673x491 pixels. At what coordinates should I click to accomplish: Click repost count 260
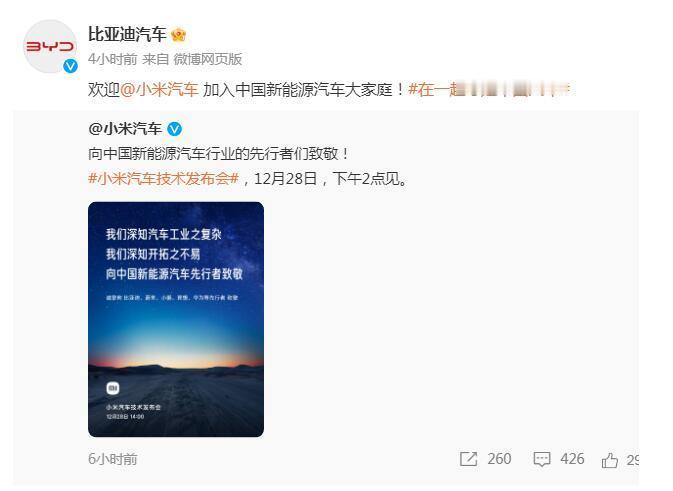(x=499, y=459)
